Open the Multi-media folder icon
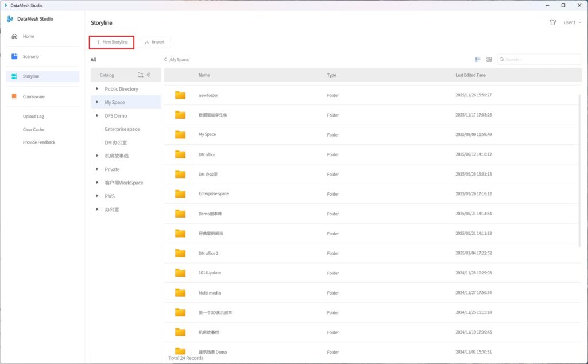The width and height of the screenshot is (588, 364). [180, 293]
